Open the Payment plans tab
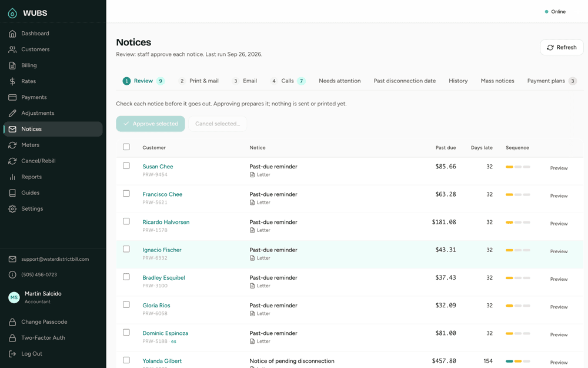 click(552, 81)
